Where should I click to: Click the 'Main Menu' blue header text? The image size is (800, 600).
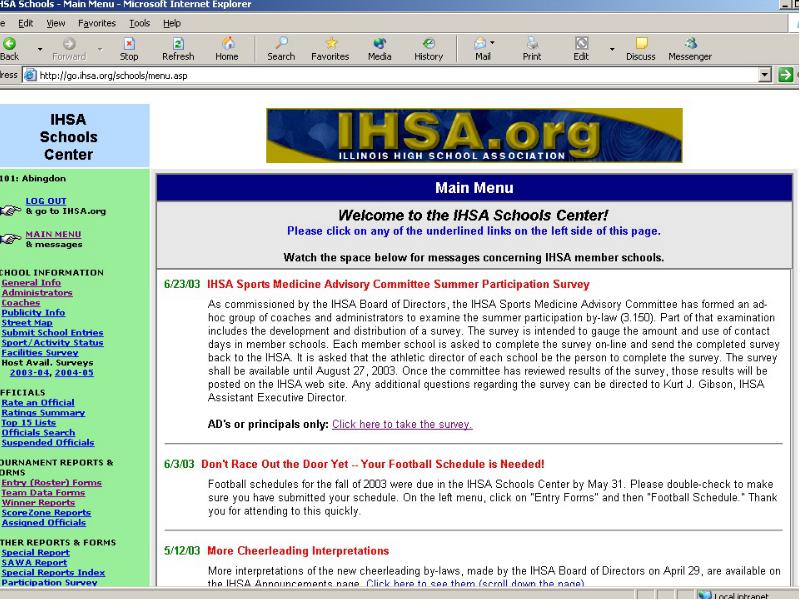474,188
